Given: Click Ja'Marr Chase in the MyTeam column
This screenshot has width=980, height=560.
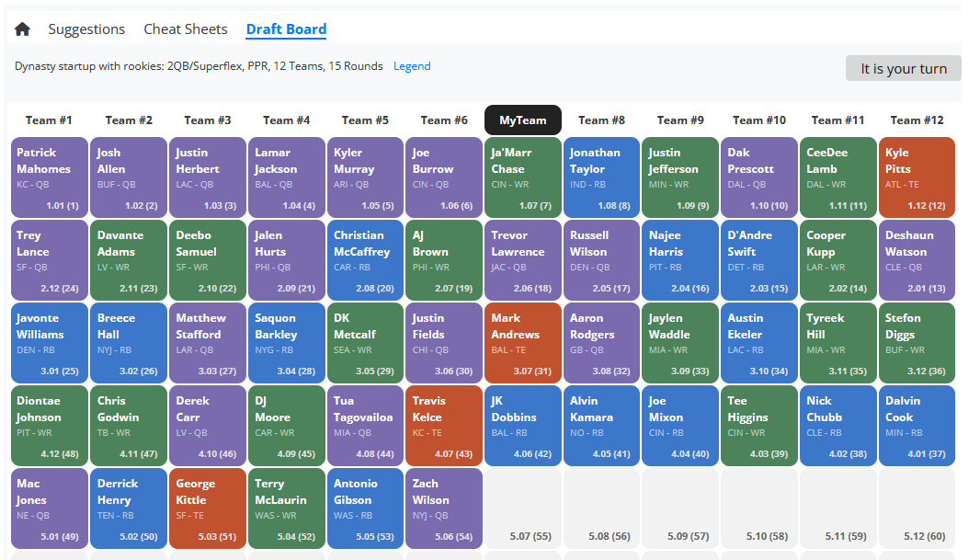Looking at the screenshot, I should pos(522,177).
